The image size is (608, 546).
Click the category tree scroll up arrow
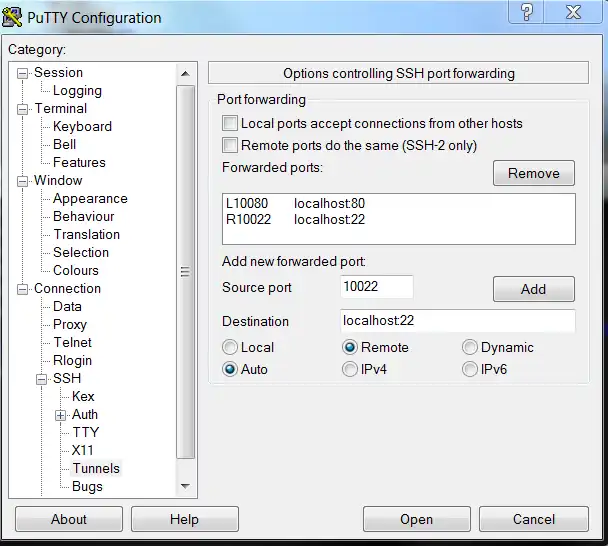pos(185,73)
